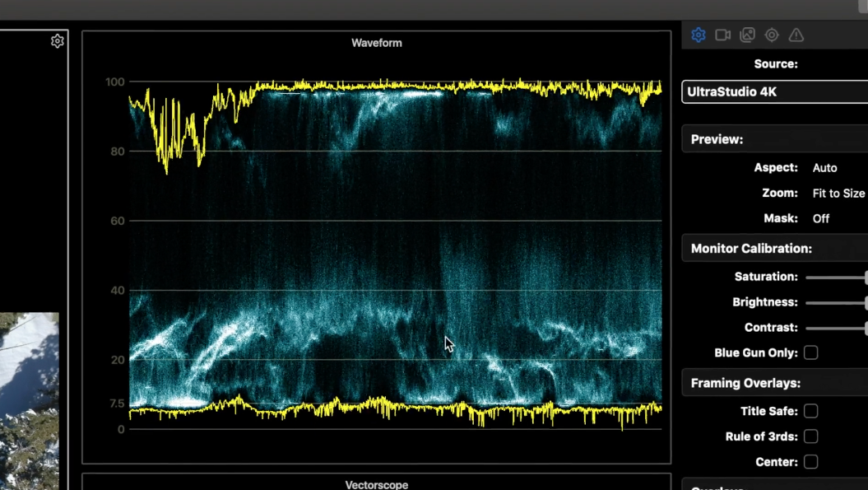The width and height of the screenshot is (868, 490).
Task: Turn on the Title Safe overlay
Action: point(810,411)
